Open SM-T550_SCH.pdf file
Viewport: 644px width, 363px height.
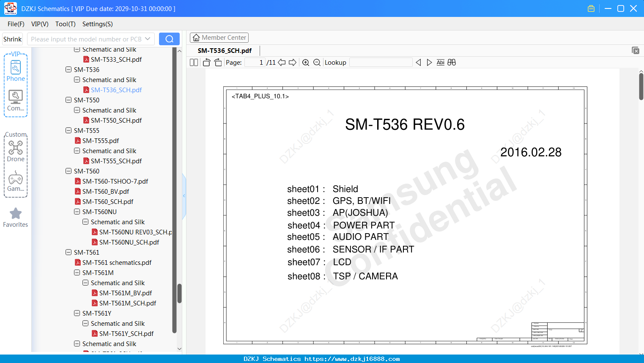pyautogui.click(x=112, y=121)
